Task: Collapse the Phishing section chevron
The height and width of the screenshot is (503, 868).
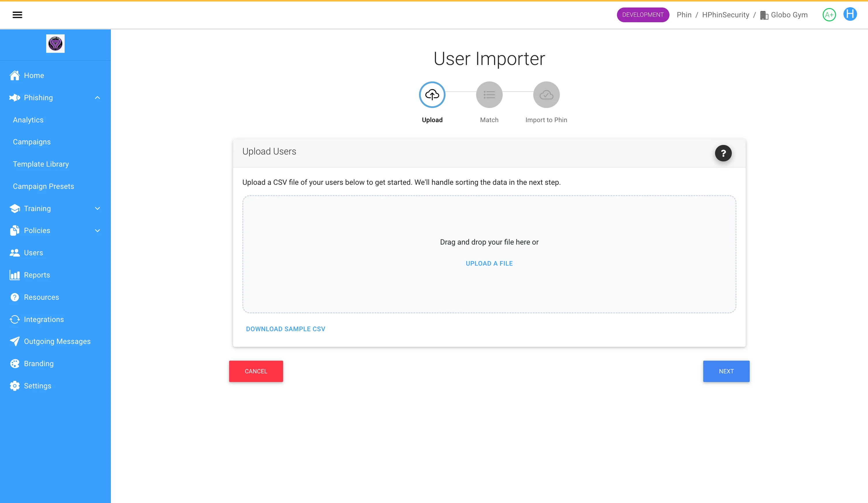Action: pyautogui.click(x=98, y=98)
